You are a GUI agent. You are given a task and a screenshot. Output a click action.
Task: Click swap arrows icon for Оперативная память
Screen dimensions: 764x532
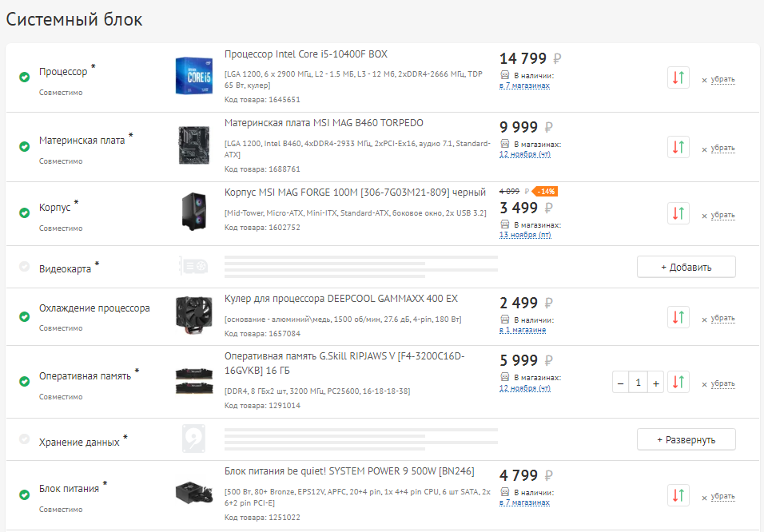(678, 382)
